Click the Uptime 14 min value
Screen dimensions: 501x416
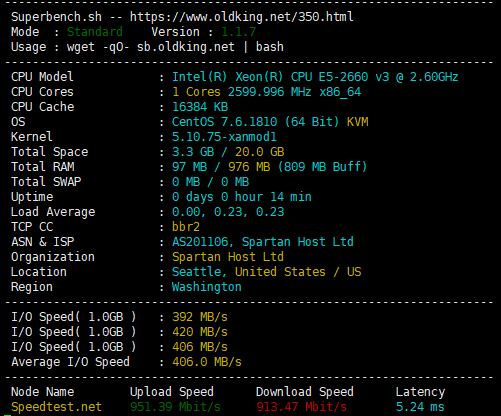(x=291, y=197)
